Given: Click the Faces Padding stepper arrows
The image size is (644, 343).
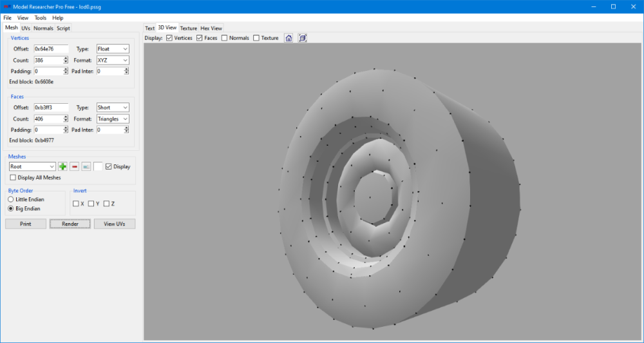Looking at the screenshot, I should [x=66, y=130].
